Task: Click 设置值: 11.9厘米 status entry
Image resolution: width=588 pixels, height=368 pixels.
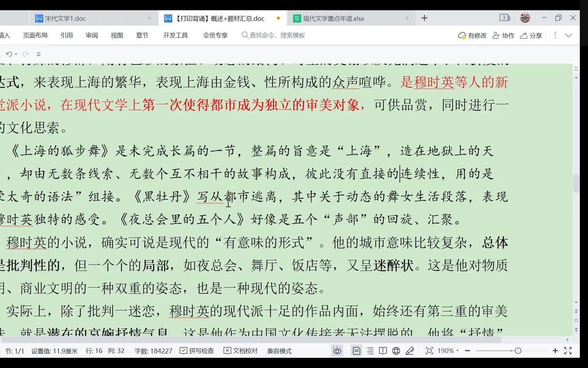Action: [x=54, y=351]
